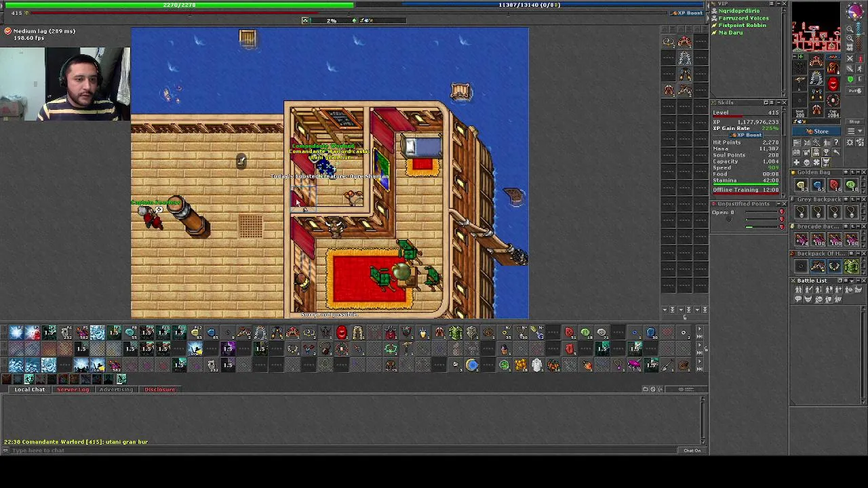Open the Advertising chat tab
Viewport: 868px width, 488px height.
pyautogui.click(x=116, y=389)
